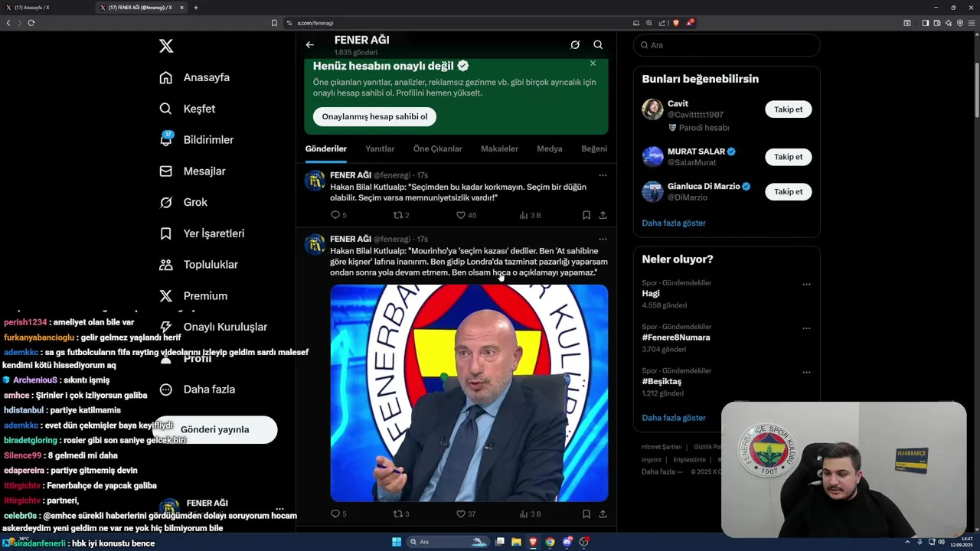Click Onaylanmış hesap sahibi ol button

[374, 116]
